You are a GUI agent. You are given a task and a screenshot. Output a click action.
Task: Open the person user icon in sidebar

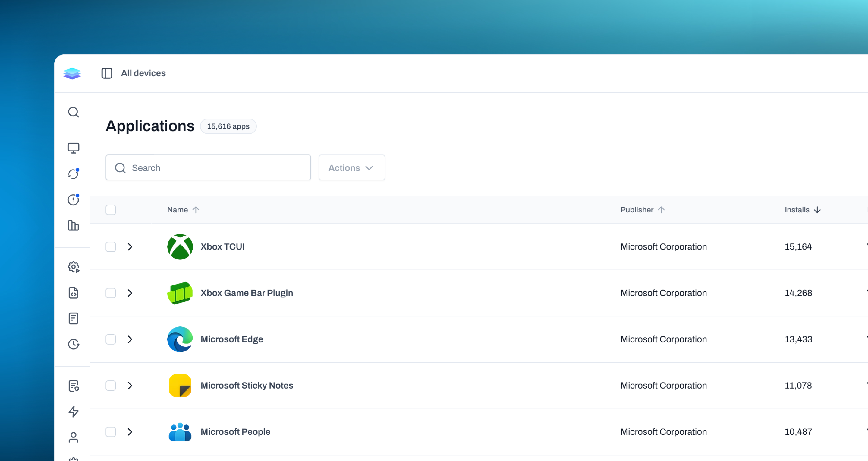pos(74,437)
